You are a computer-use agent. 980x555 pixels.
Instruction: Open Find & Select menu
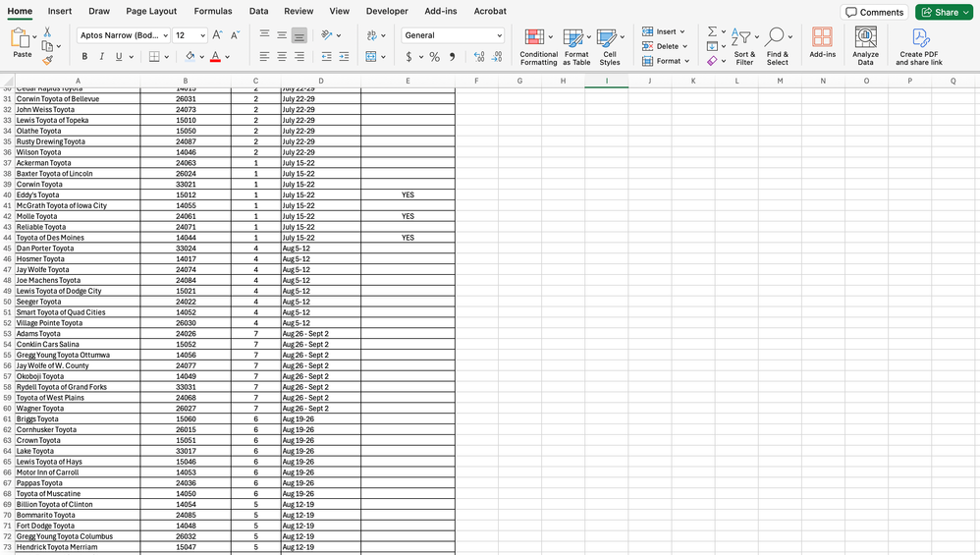tap(778, 46)
